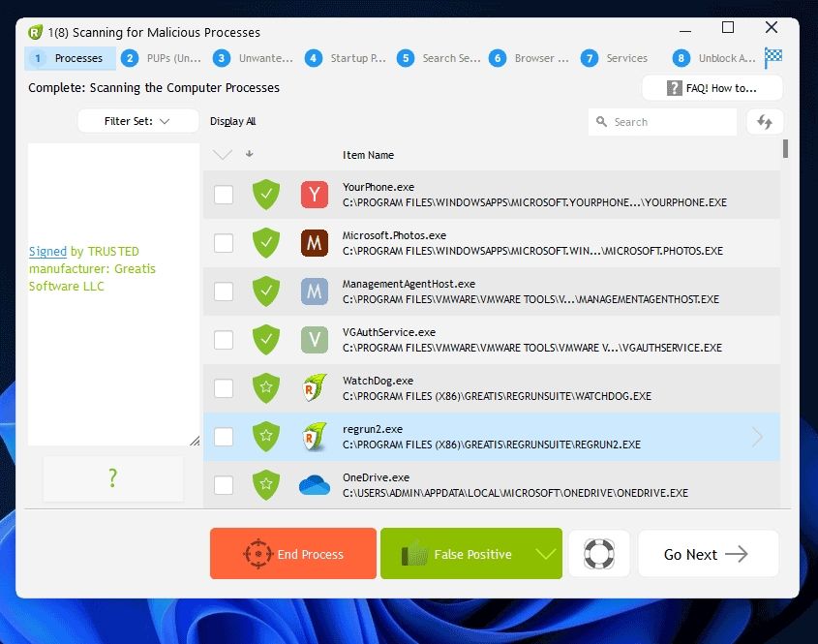Follow the Signed link in info panel
Viewport: 818px width, 644px height.
pos(47,252)
